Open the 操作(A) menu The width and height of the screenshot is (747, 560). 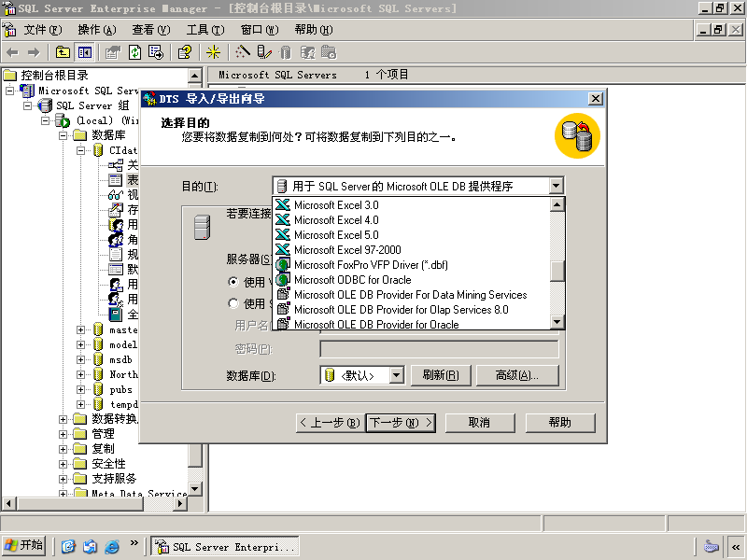[x=97, y=30]
